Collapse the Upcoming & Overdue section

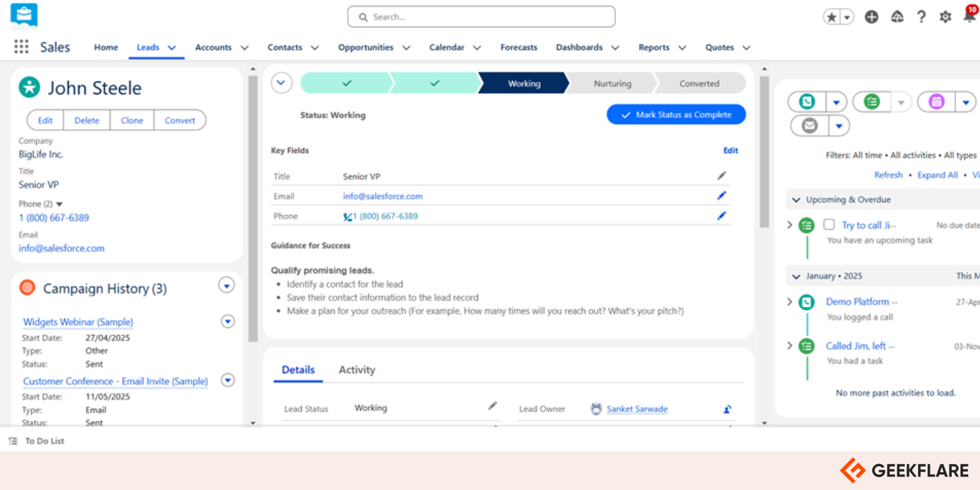(x=796, y=200)
